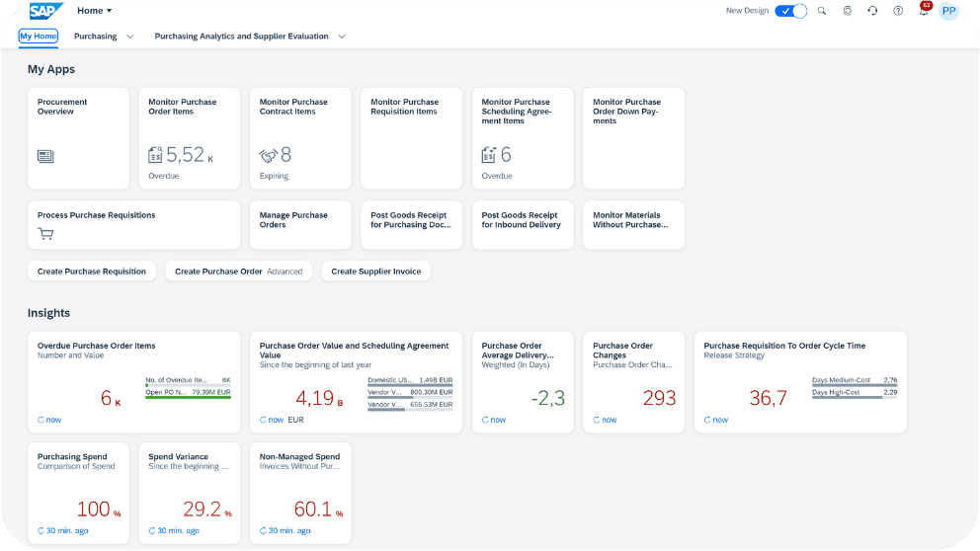Click the No. of Overdue Items bar row
980x551 pixels.
188,381
